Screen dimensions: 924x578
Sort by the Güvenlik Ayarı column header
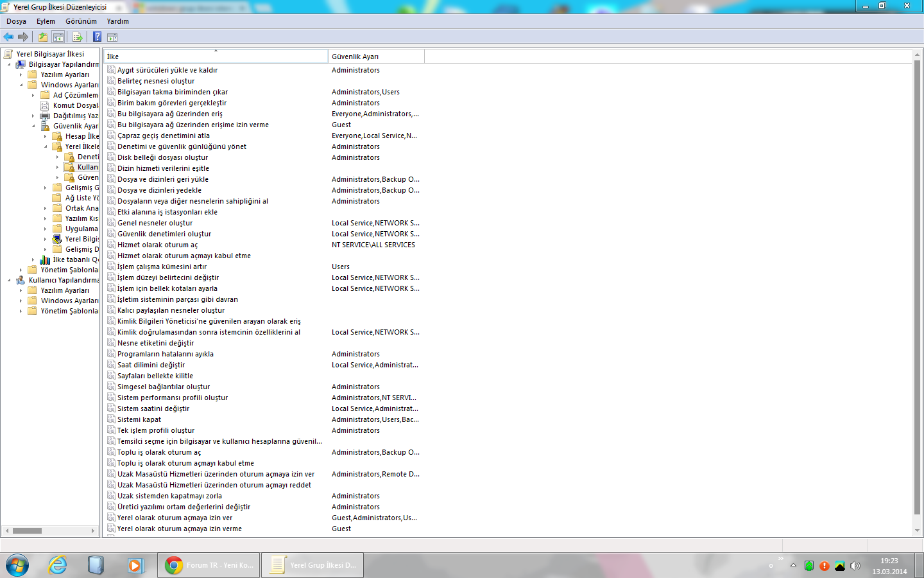tap(376, 57)
